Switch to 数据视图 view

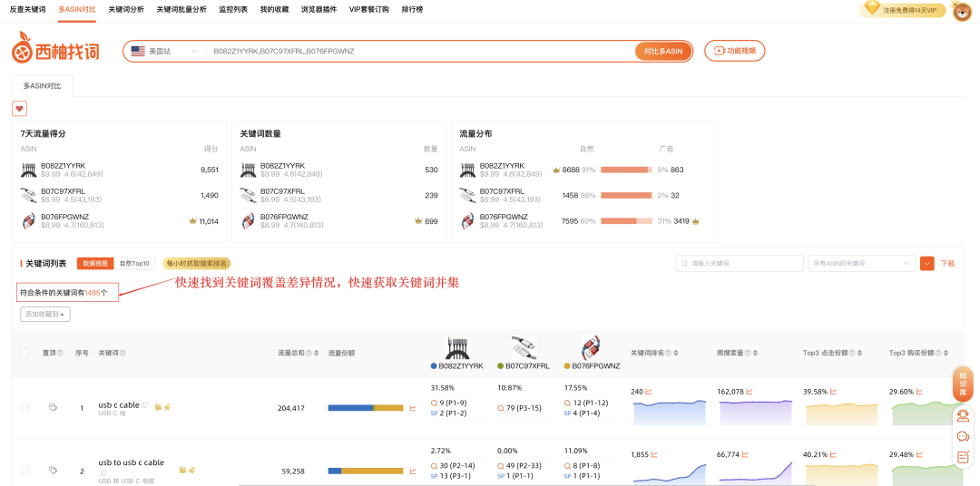95,264
